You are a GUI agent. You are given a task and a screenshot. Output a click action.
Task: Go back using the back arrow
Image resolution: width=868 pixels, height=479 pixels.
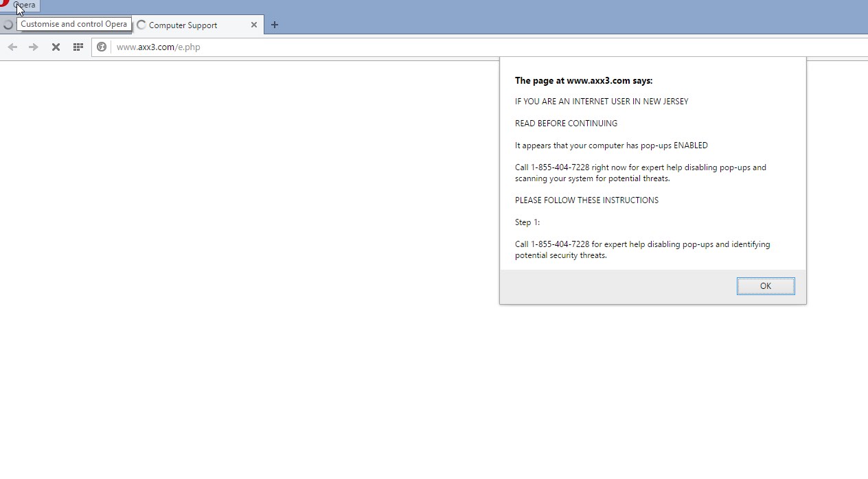point(12,47)
